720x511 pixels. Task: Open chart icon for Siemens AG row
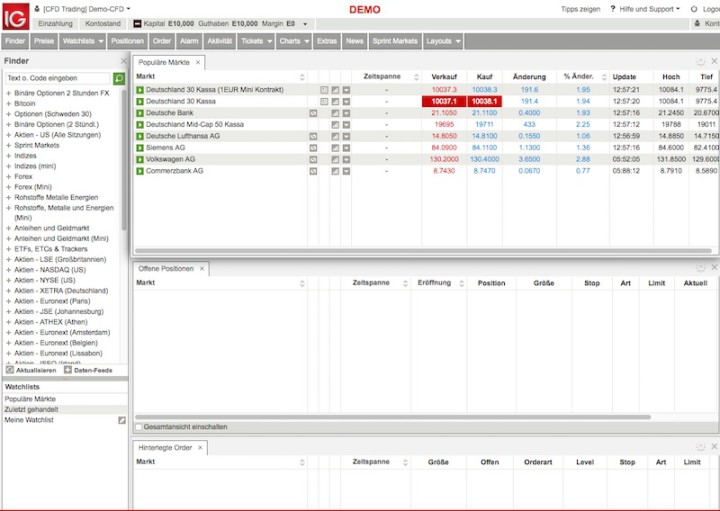[335, 148]
